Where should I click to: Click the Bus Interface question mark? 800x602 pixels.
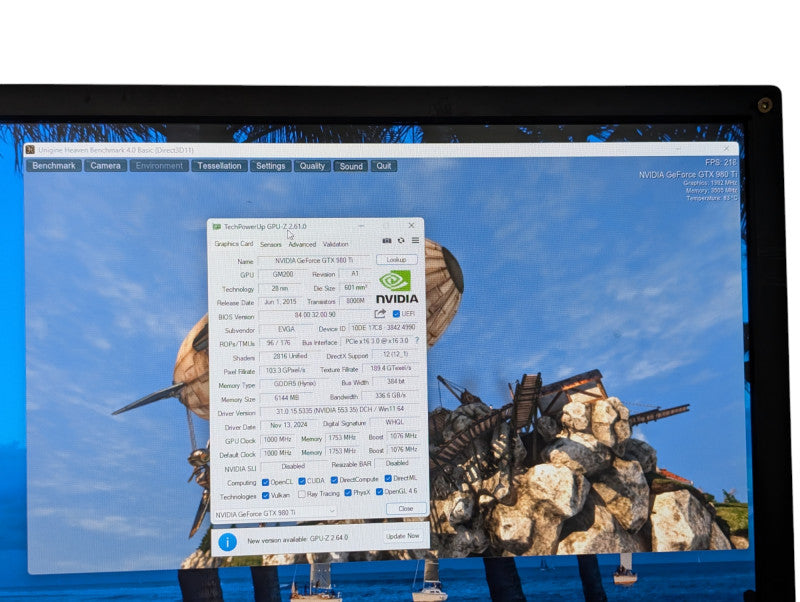(x=417, y=340)
